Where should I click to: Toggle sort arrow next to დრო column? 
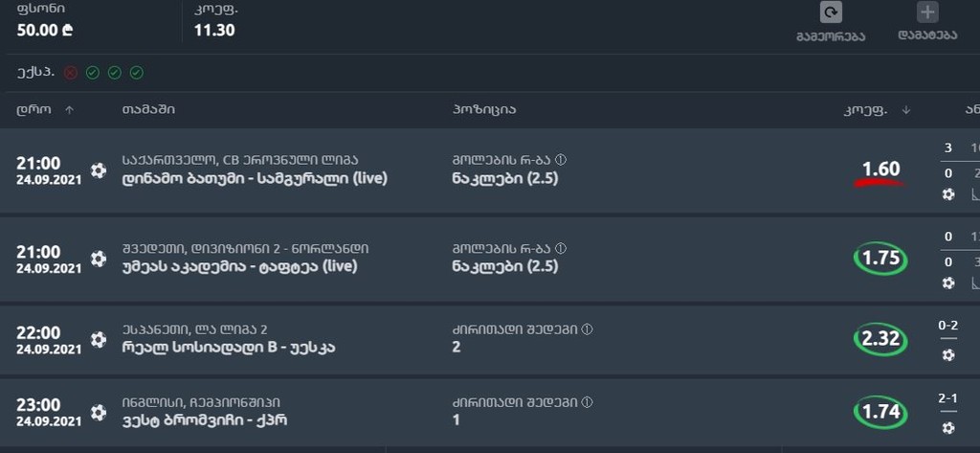tap(69, 110)
